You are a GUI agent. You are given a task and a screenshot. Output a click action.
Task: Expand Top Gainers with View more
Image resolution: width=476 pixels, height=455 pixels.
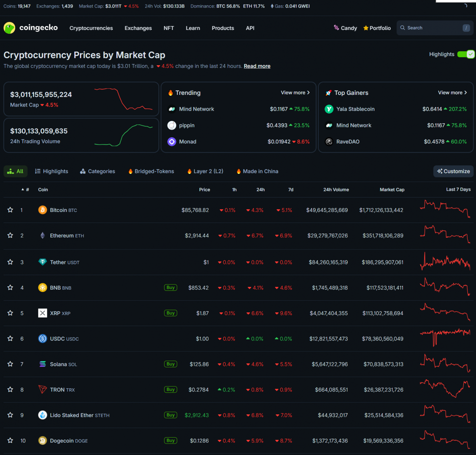[x=452, y=93]
